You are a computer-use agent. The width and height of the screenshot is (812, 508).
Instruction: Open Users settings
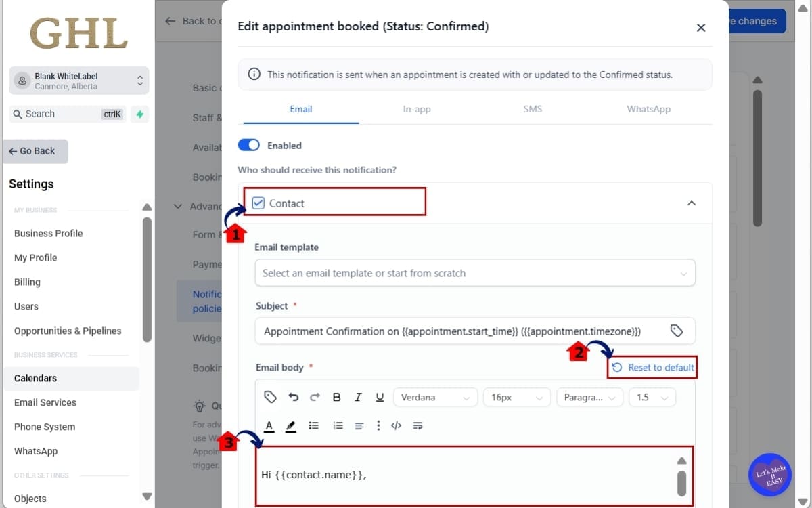[26, 306]
